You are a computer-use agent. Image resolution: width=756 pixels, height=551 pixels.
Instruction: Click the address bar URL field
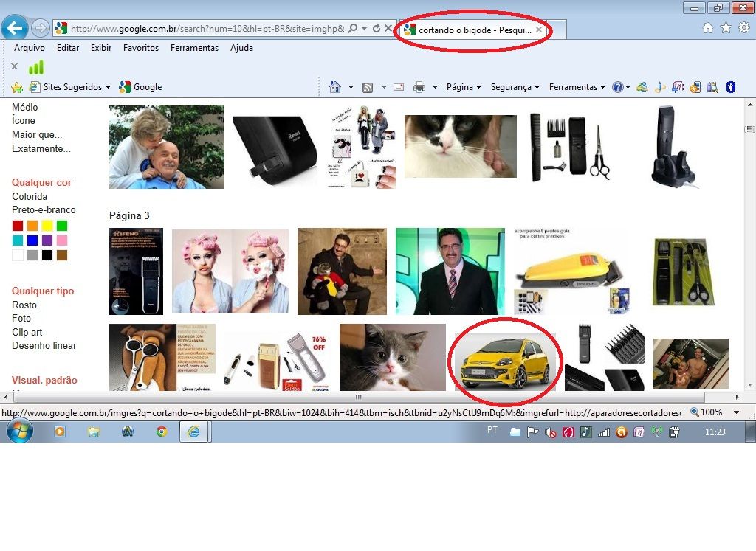[x=207, y=29]
